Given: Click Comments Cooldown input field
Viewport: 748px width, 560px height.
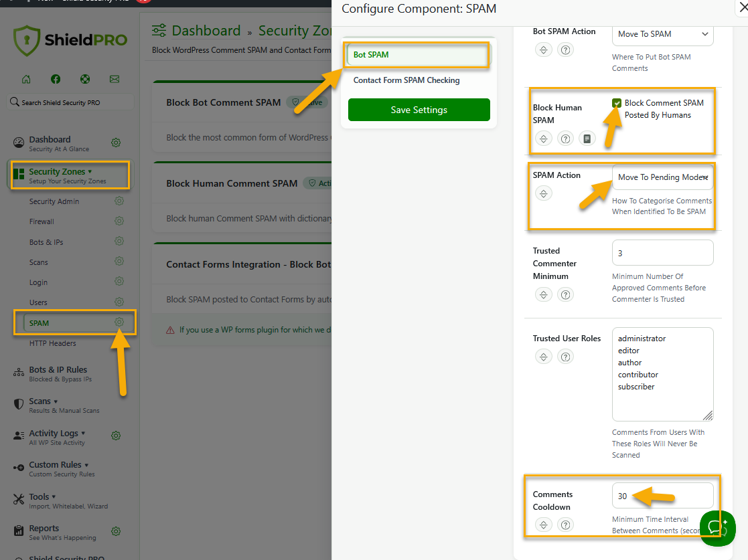Looking at the screenshot, I should [x=662, y=496].
